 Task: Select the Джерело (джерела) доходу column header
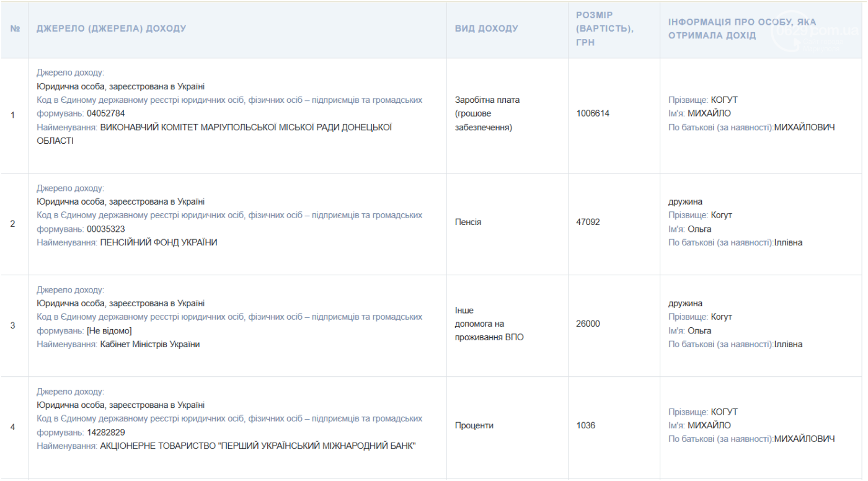(112, 29)
